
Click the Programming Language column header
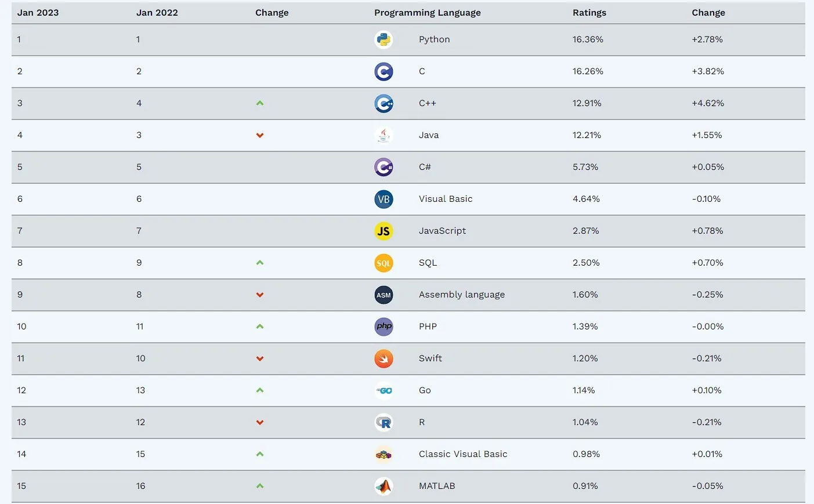(x=427, y=13)
